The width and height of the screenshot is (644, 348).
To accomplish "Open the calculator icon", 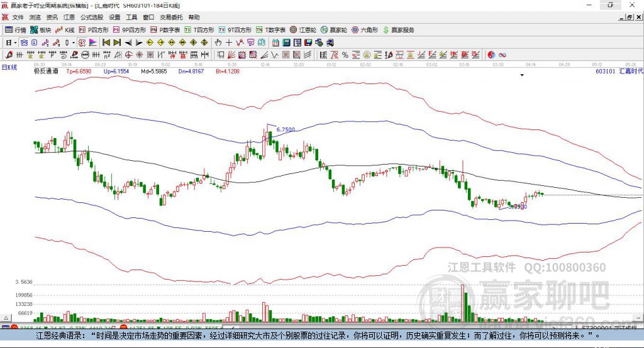I will pos(286,43).
